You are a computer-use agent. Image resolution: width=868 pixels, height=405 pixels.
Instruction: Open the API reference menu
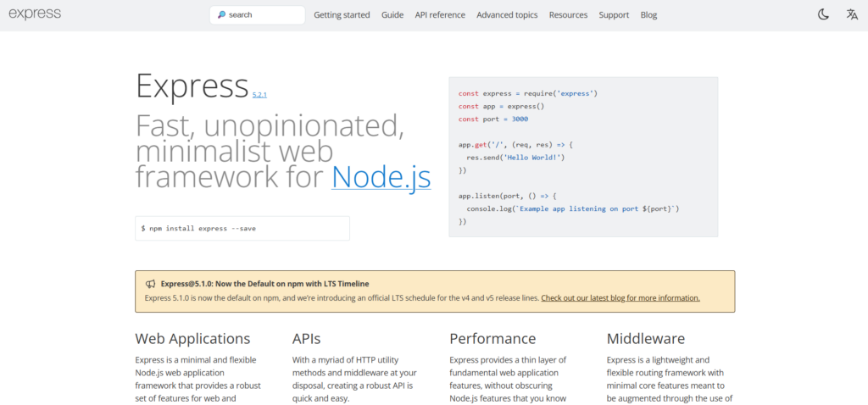[440, 15]
